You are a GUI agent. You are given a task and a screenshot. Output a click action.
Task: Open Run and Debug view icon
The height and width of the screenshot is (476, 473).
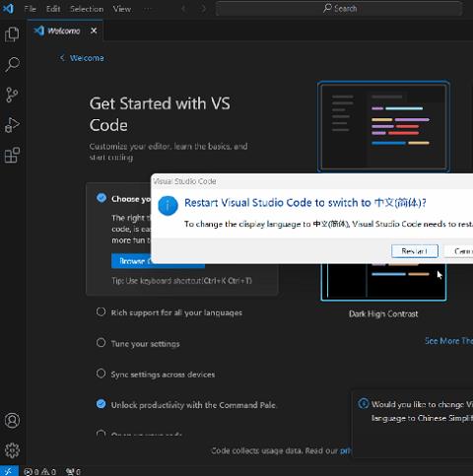(x=12, y=125)
